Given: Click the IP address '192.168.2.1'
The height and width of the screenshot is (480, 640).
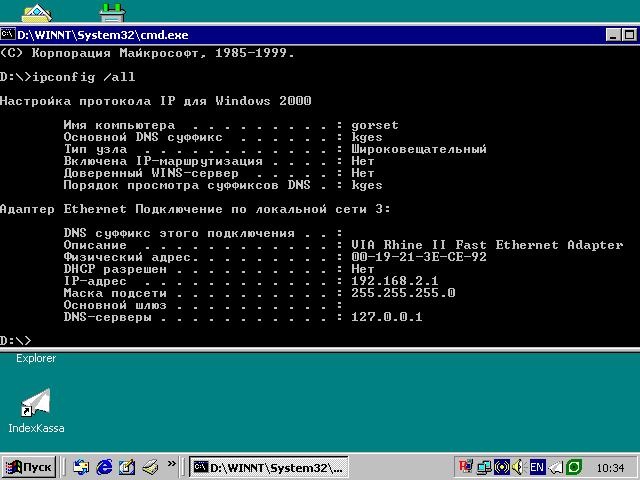Looking at the screenshot, I should [395, 281].
